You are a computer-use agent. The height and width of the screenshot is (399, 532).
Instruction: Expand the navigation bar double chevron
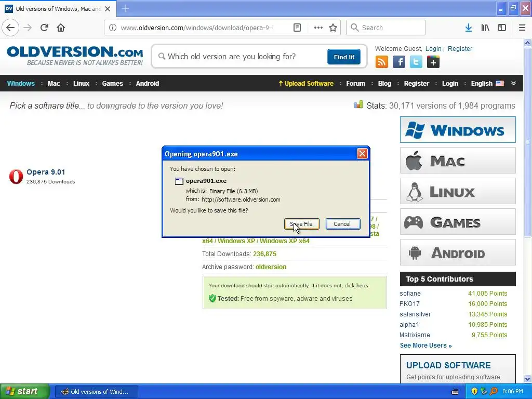coord(514,83)
